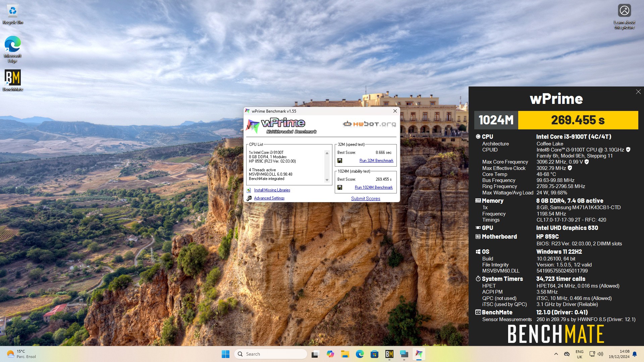The width and height of the screenshot is (644, 362).
Task: Click the CPUID verified shield icon
Action: click(x=628, y=149)
